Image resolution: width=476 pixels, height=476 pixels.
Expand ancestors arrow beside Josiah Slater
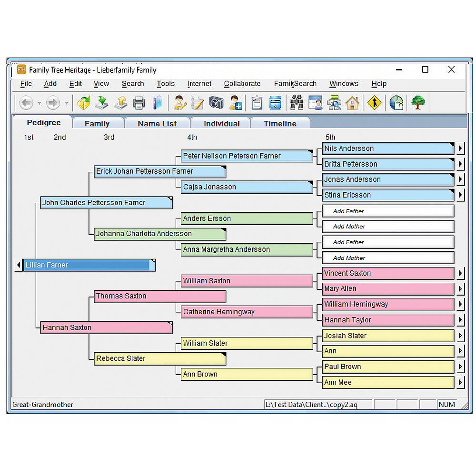pos(460,336)
